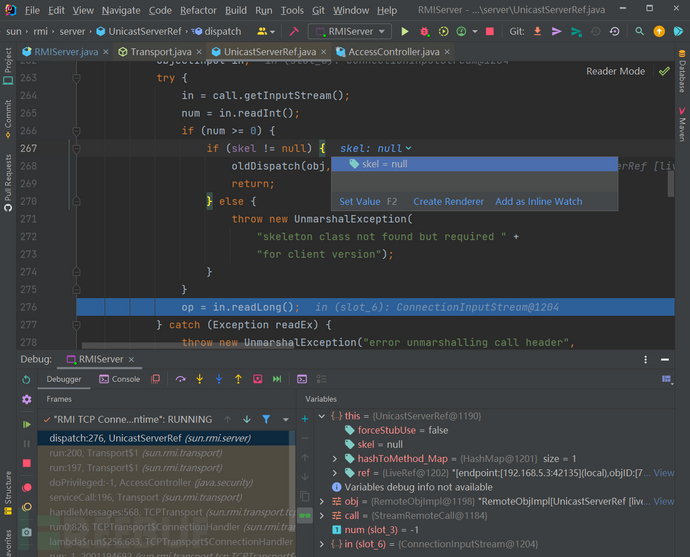Select frame run:200, Transport$1
Image resolution: width=690 pixels, height=557 pixels.
click(163, 453)
